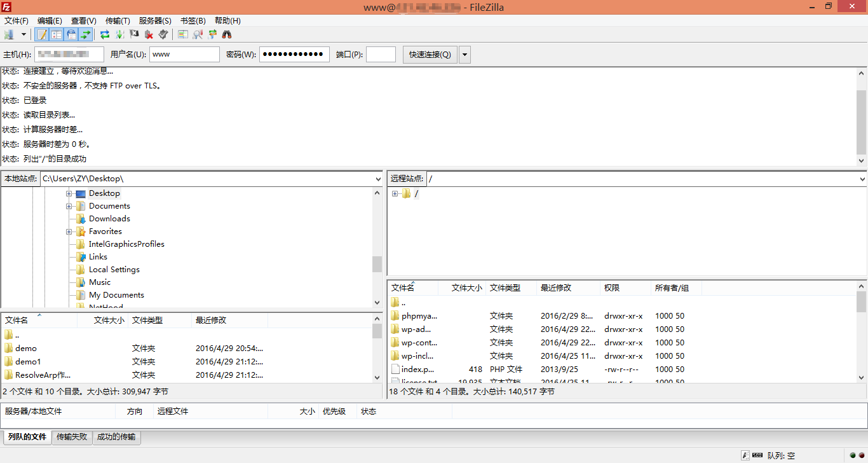Toggle the remote directory tree display
The image size is (868, 463).
tap(71, 34)
